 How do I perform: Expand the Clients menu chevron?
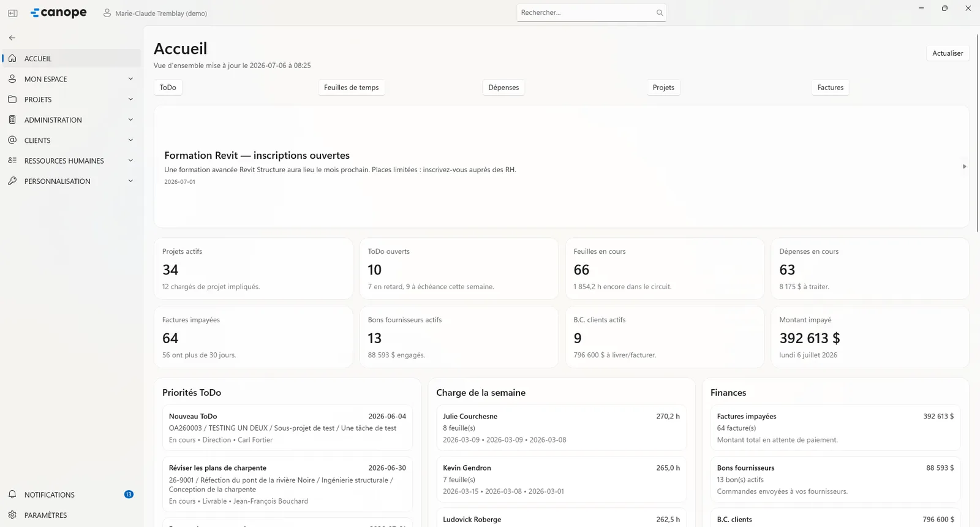130,140
